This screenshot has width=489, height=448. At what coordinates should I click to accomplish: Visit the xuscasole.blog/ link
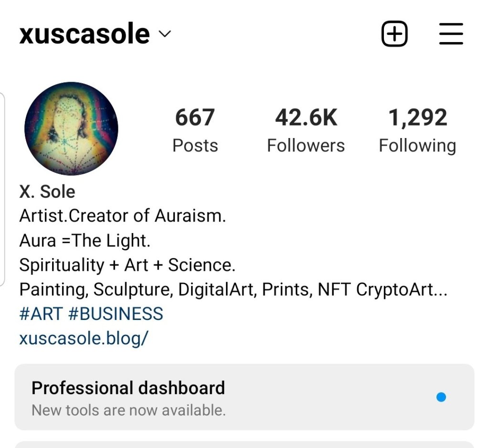click(84, 339)
